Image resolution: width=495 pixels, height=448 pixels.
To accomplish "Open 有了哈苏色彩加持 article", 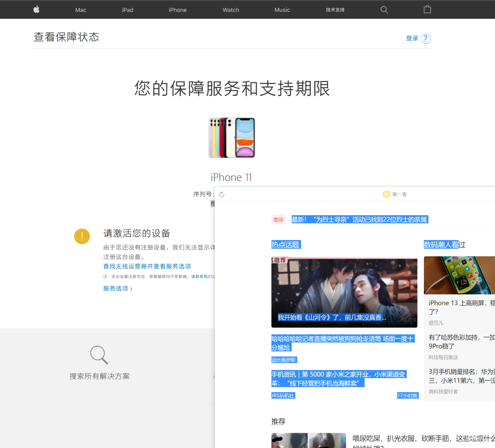I will point(462,342).
